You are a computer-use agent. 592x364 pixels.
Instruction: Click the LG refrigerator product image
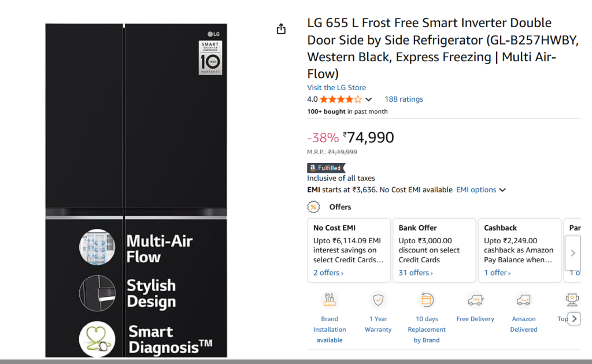pyautogui.click(x=136, y=190)
